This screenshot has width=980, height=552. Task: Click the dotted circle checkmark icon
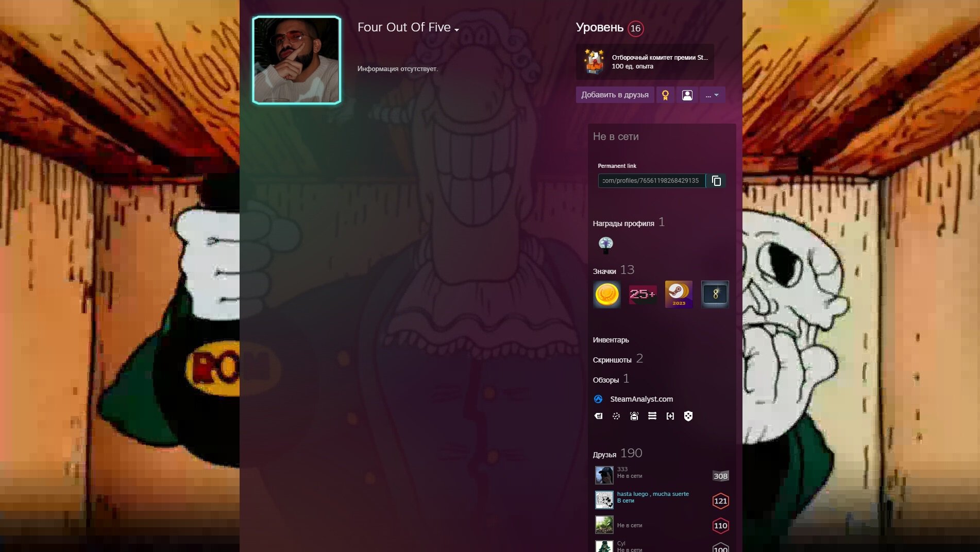[x=616, y=416]
